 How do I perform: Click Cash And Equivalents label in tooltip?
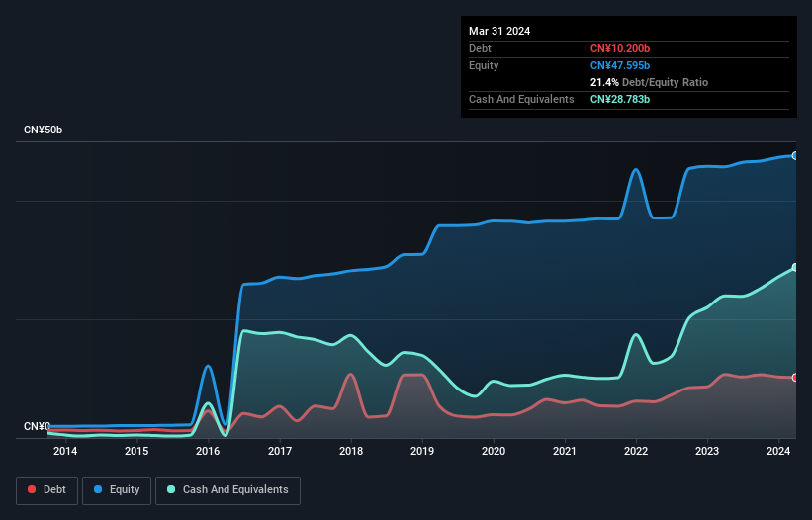point(521,99)
